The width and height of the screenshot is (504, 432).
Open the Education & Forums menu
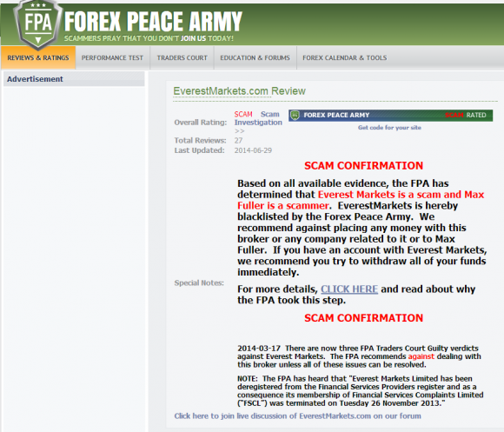[x=255, y=58]
